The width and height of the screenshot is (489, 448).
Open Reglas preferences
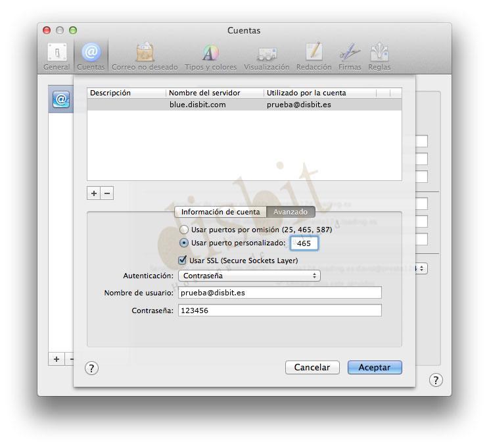point(379,56)
